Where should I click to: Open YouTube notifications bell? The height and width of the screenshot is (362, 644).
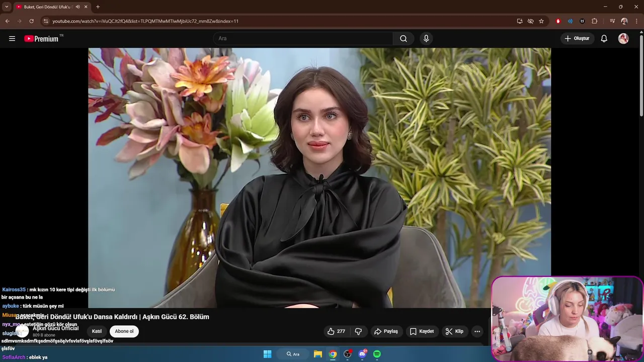pos(604,39)
